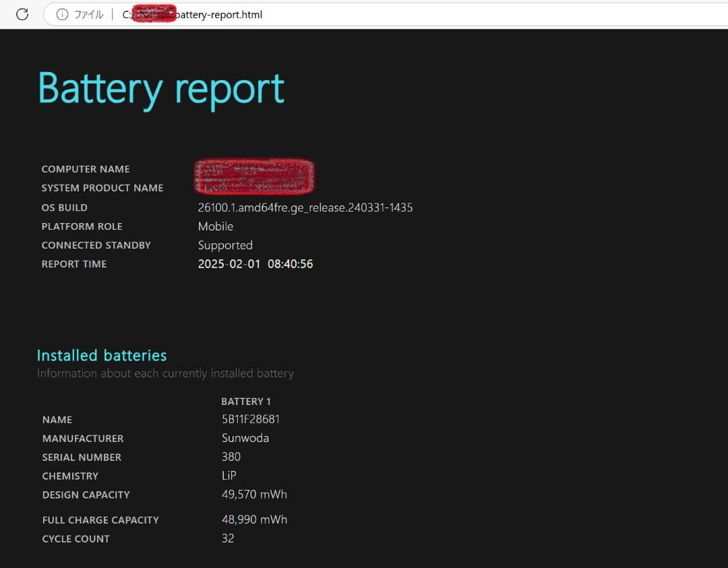This screenshot has height=568, width=728.
Task: Click the installed battery information subtitle text
Action: (x=165, y=373)
